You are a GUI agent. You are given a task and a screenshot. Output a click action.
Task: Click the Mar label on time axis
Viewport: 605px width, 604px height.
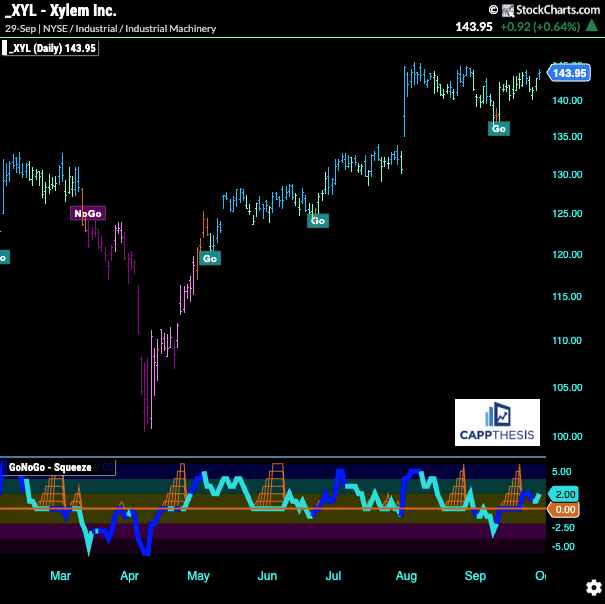coord(61,576)
